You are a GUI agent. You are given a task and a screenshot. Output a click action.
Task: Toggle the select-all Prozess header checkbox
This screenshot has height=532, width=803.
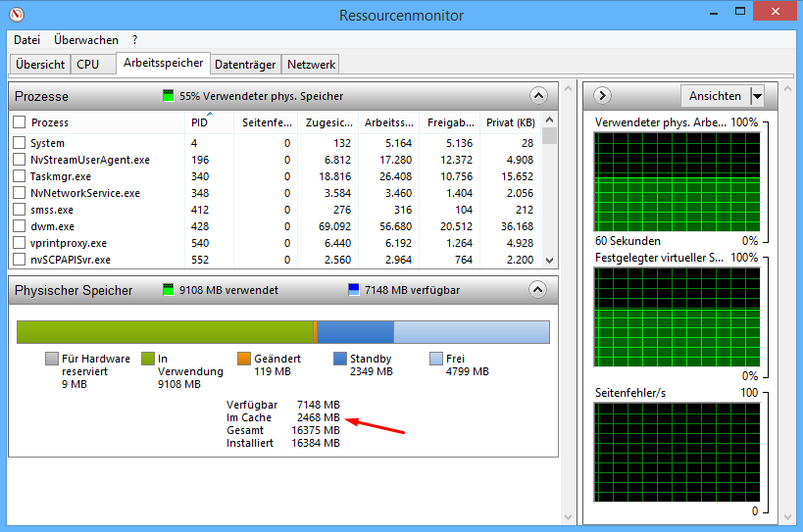point(19,122)
